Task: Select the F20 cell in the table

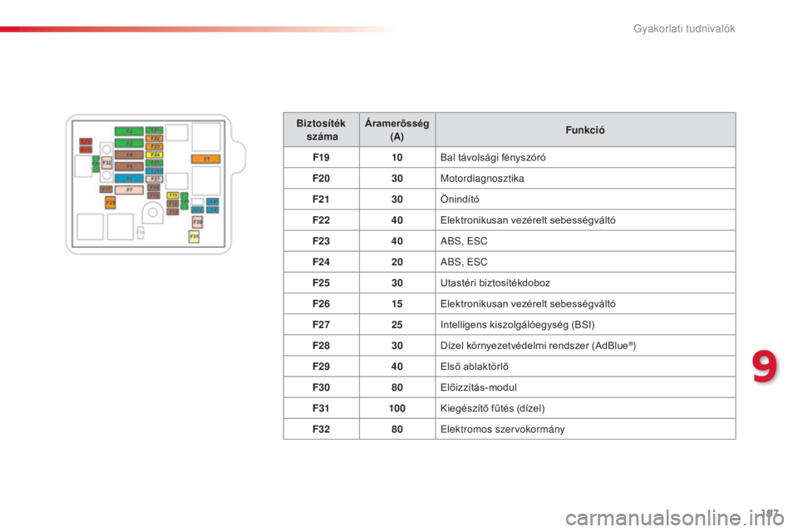Action: tap(321, 178)
